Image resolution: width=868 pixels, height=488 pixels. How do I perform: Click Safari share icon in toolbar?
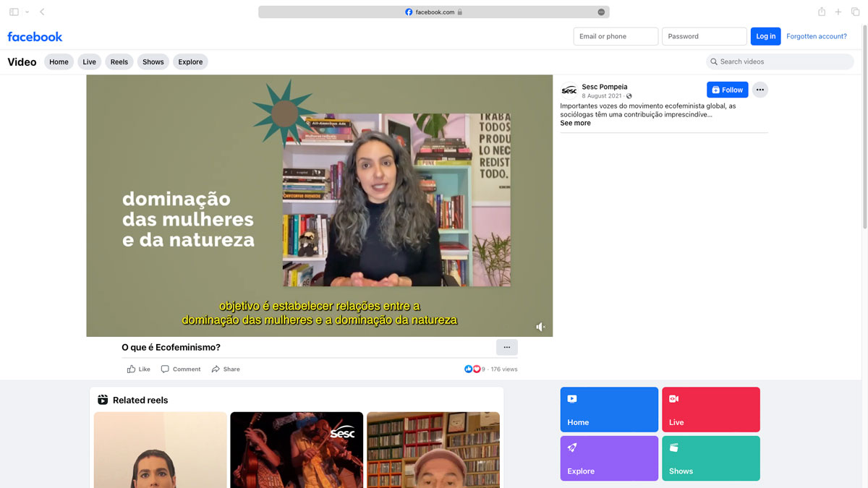[822, 12]
